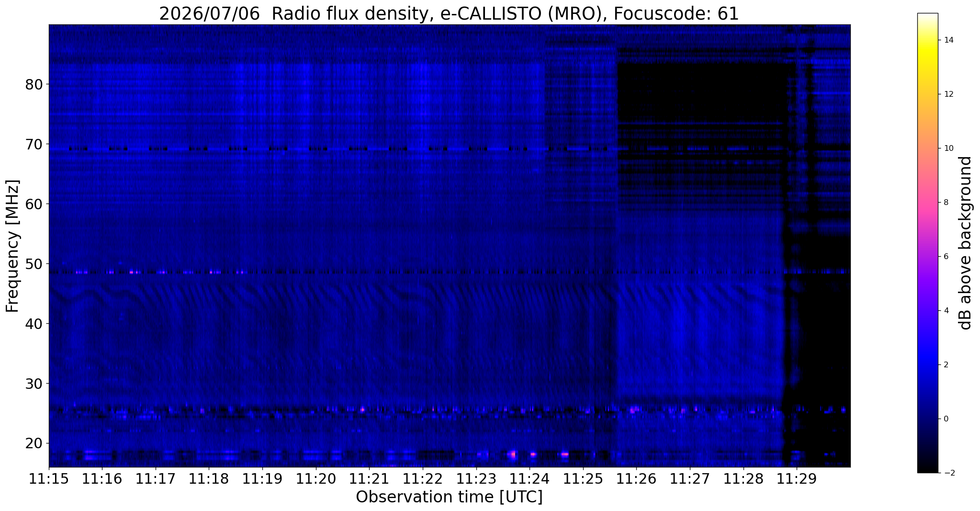Select the 11:29 time axis tick label
The width and height of the screenshot is (980, 511).
[797, 479]
